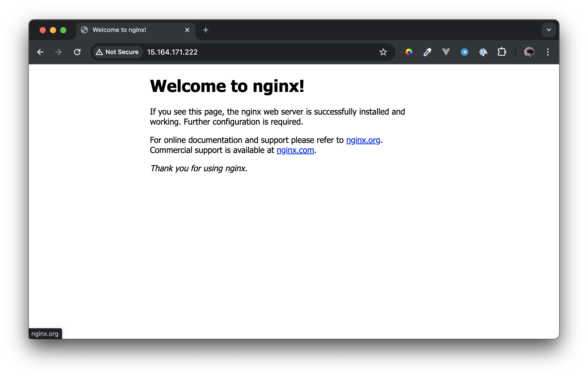Viewport: 588px width, 377px height.
Task: Open the Extensions puzzle menu
Action: (x=502, y=52)
